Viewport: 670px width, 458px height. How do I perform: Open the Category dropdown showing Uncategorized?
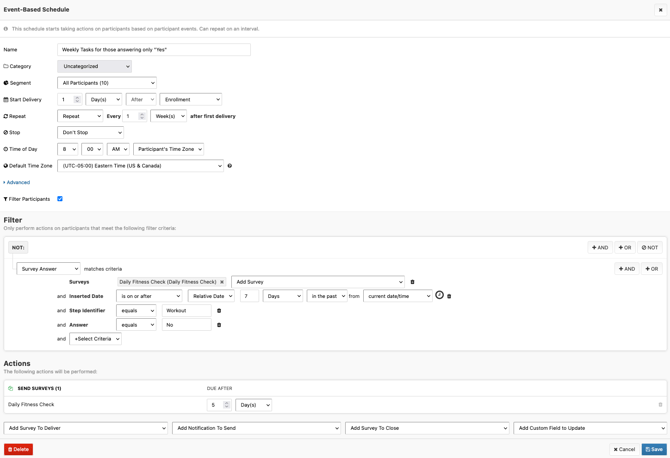94,66
